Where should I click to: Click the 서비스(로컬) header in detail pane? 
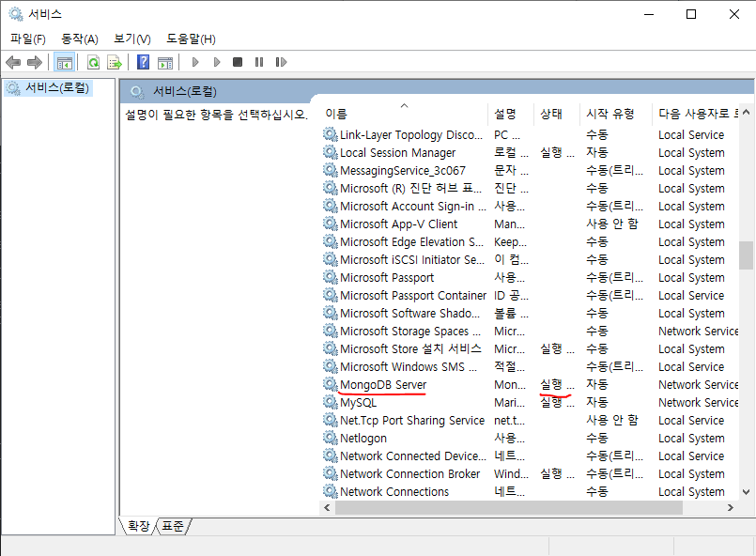185,92
